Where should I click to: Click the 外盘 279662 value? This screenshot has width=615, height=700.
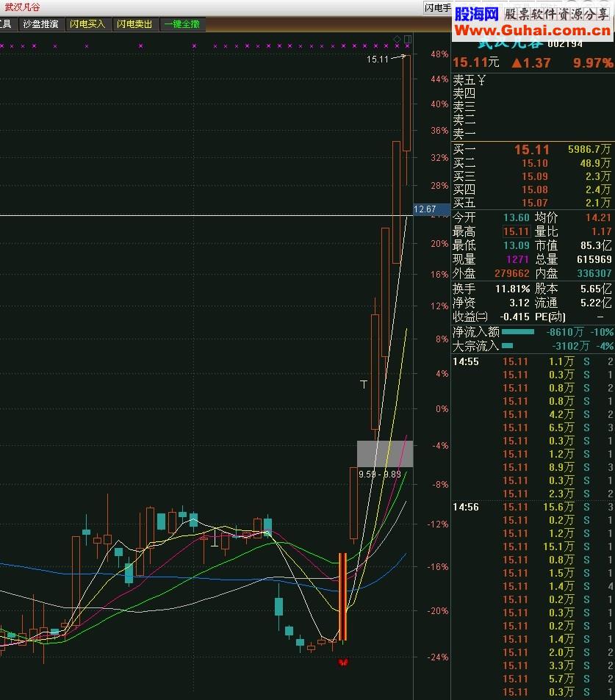[512, 273]
